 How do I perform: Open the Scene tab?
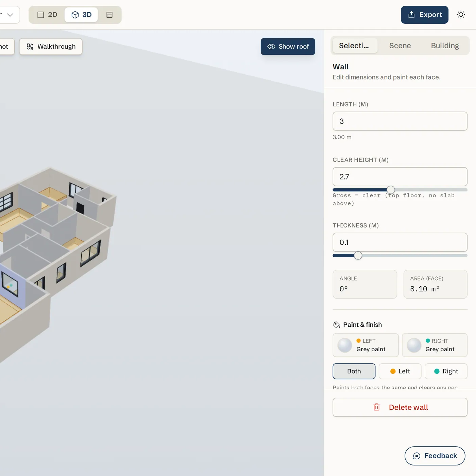[400, 46]
